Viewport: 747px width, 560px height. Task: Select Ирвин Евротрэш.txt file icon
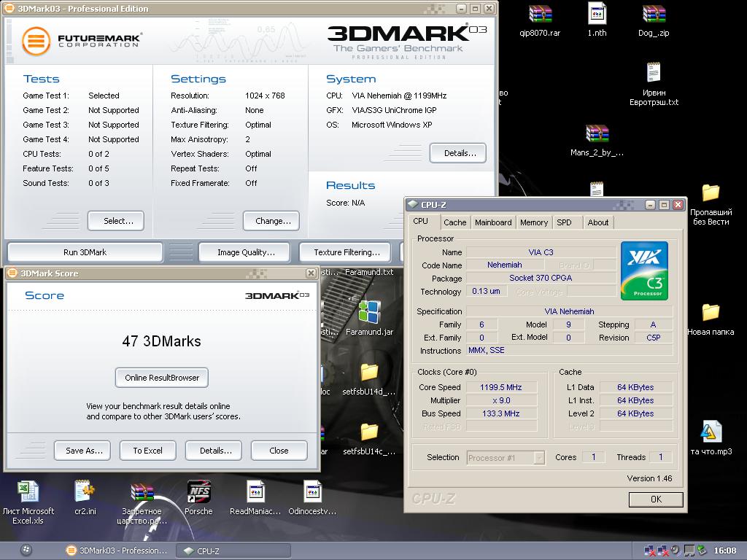654,72
